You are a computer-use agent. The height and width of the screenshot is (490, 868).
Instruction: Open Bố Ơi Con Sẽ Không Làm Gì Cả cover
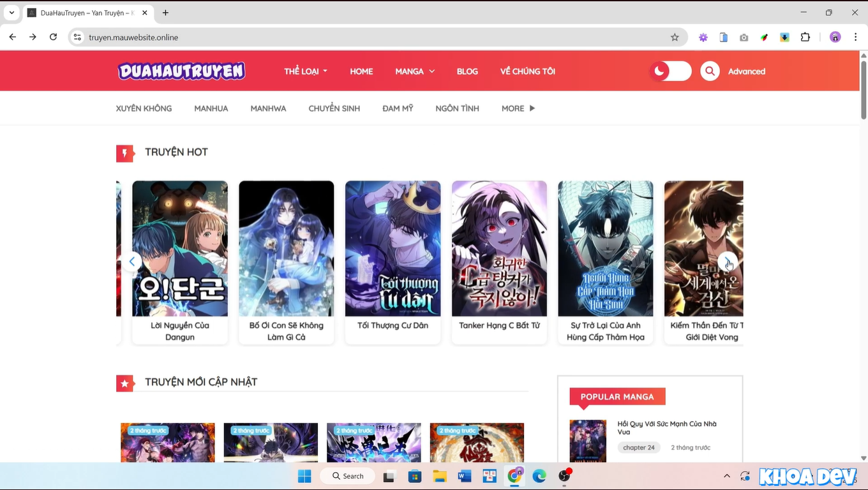click(x=287, y=249)
